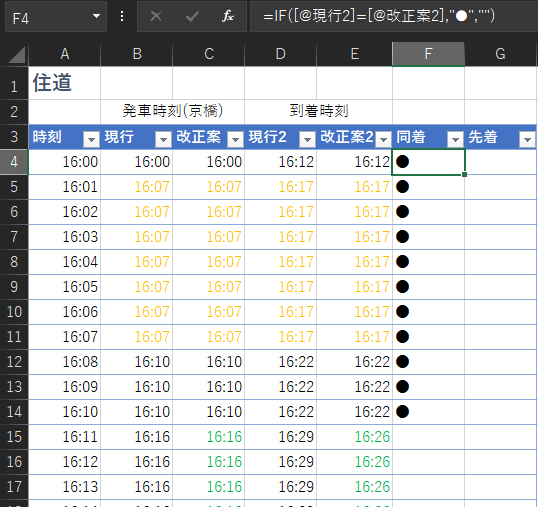The width and height of the screenshot is (538, 507).
Task: Click cell A12 showing 16:08
Action: point(65,362)
